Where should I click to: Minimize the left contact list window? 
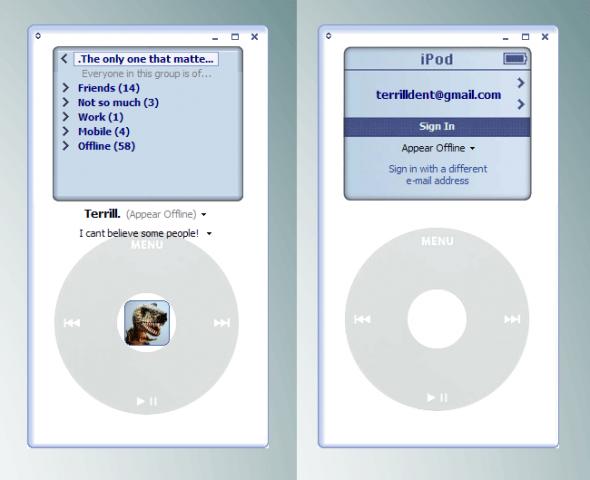click(215, 38)
